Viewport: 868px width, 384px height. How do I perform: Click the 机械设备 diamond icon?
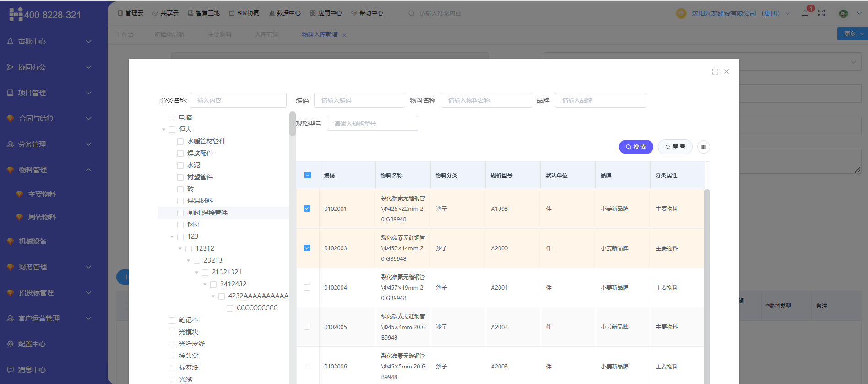click(x=11, y=241)
